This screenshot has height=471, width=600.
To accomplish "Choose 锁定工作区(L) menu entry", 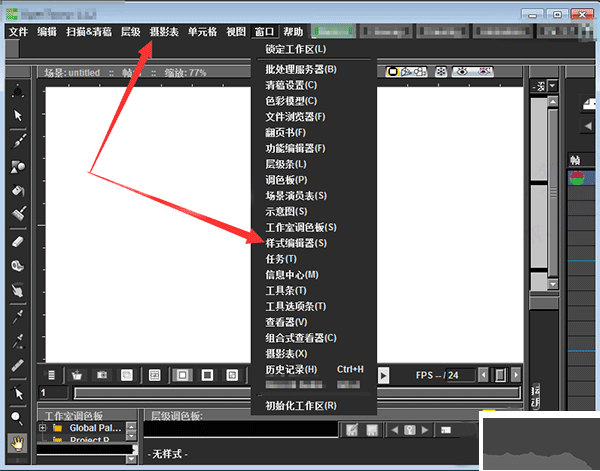I will tap(296, 49).
